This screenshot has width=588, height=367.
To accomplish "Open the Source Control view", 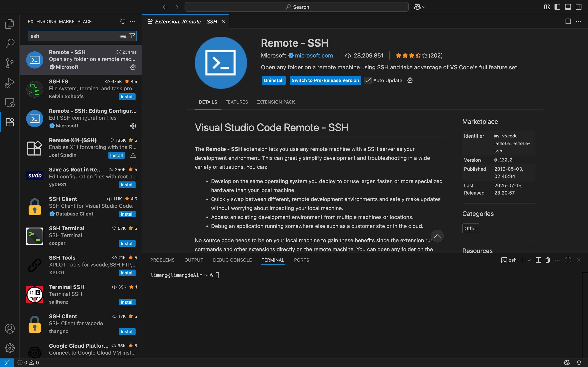I will (x=10, y=63).
